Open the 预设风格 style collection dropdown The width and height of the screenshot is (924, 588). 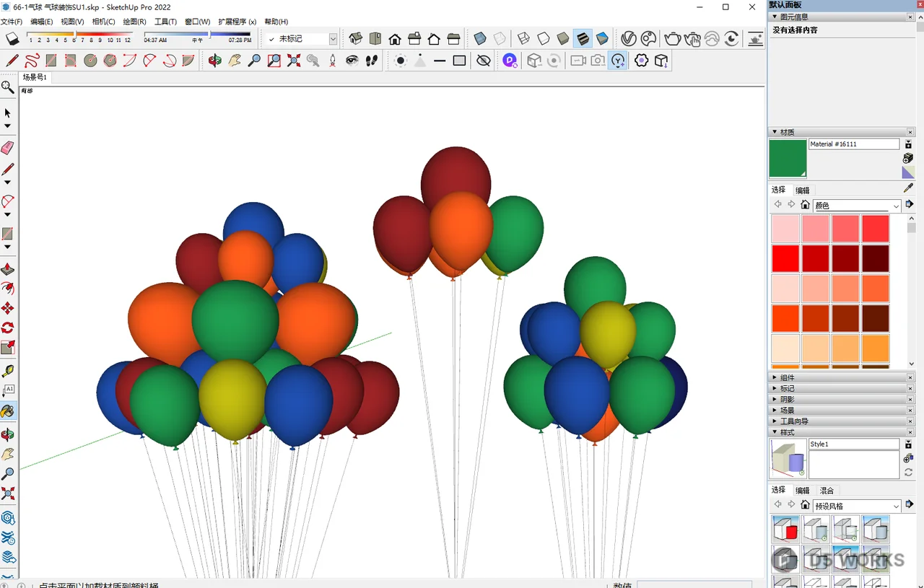click(x=857, y=506)
